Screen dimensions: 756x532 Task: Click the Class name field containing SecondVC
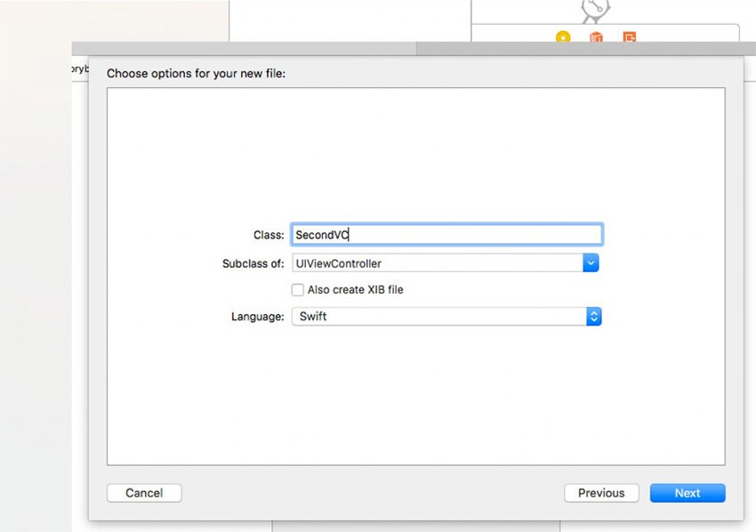point(446,235)
